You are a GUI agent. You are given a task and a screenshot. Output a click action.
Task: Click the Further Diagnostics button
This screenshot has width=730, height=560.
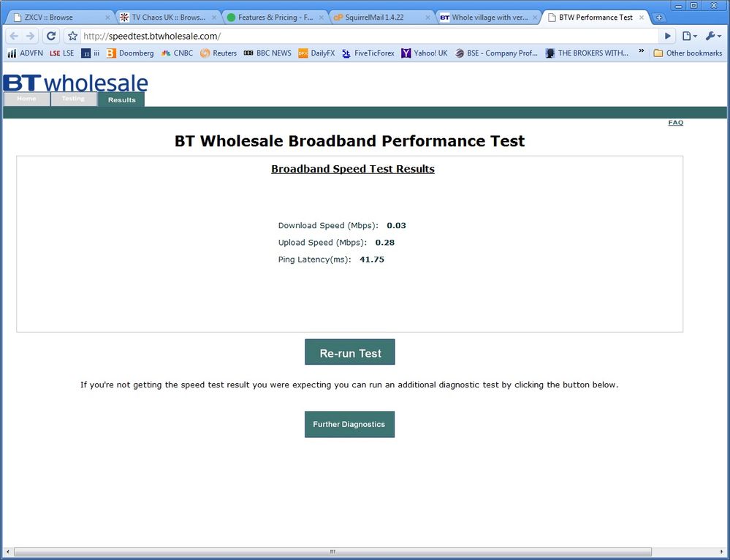point(349,425)
